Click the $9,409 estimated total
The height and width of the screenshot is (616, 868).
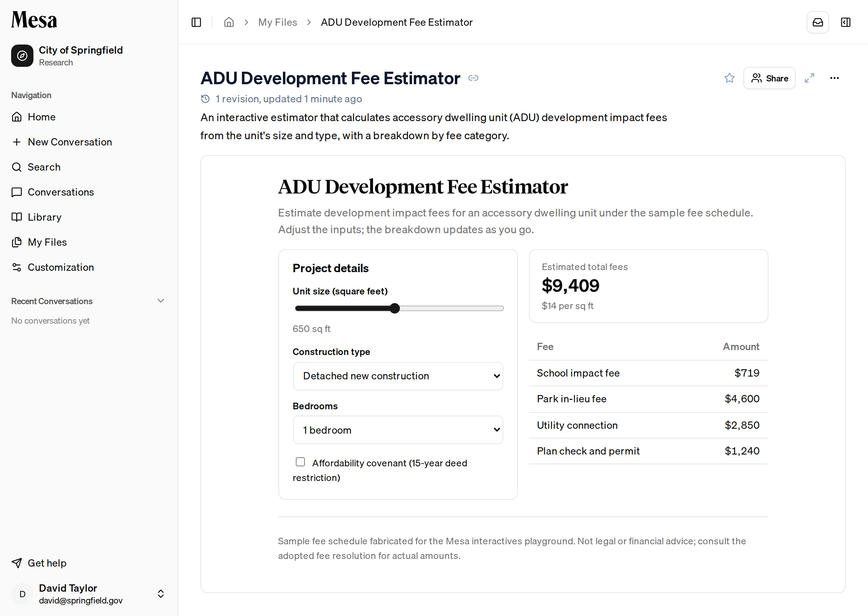[x=570, y=285]
